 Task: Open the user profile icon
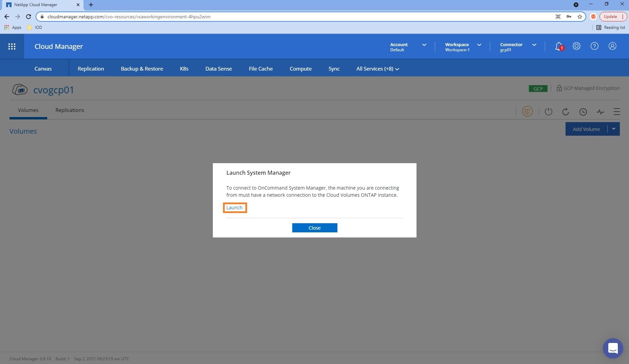[x=612, y=46]
